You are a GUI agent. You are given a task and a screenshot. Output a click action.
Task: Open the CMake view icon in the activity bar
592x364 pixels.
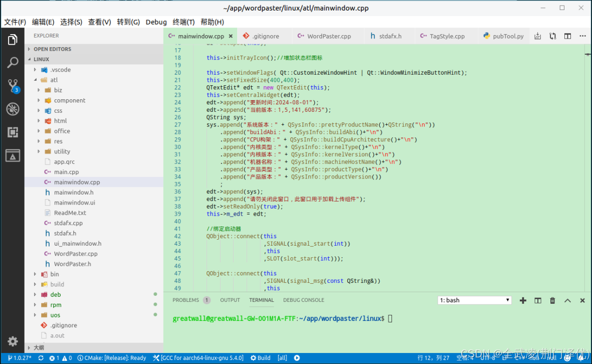click(13, 155)
